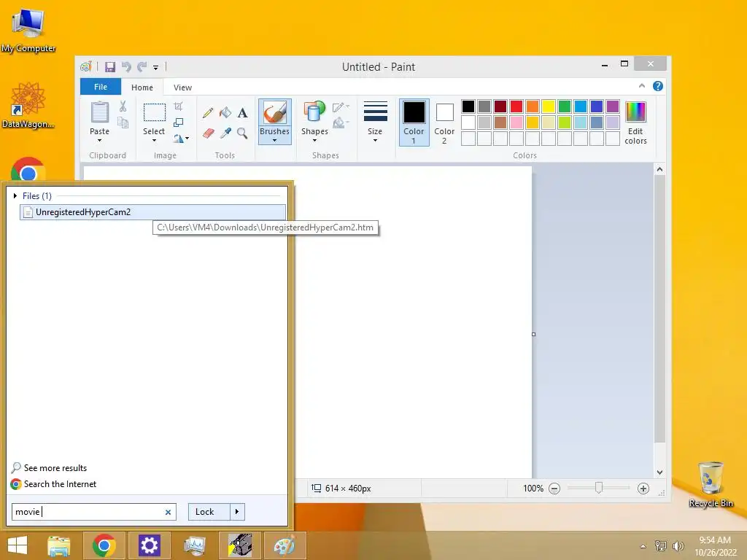747x560 pixels.
Task: Click the purple gear settings taskbar icon
Action: (149, 545)
